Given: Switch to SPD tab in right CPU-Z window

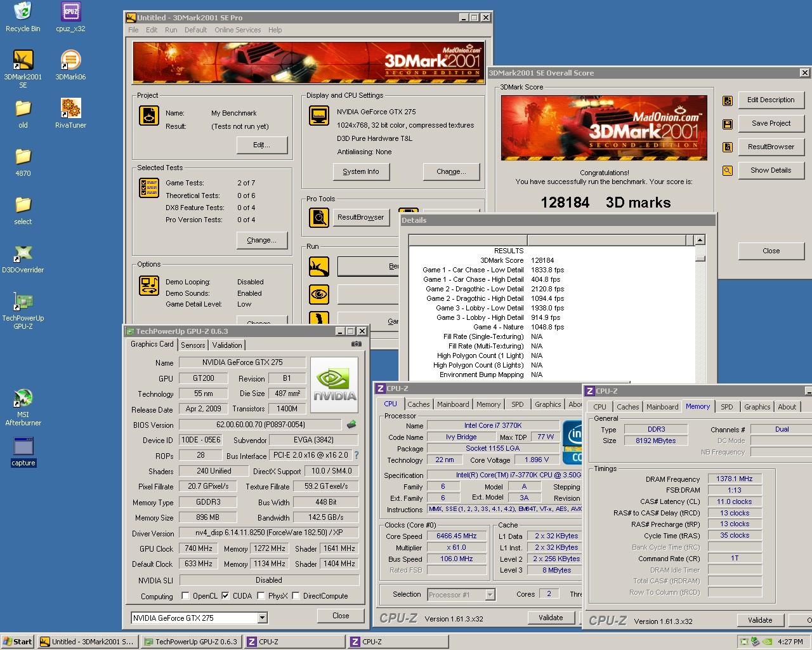Looking at the screenshot, I should [x=727, y=407].
